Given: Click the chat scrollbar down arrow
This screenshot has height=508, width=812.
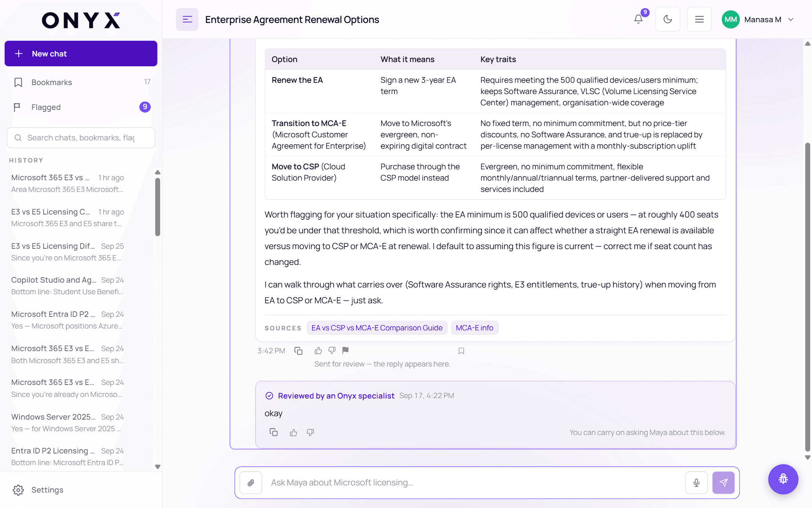Looking at the screenshot, I should tap(807, 458).
